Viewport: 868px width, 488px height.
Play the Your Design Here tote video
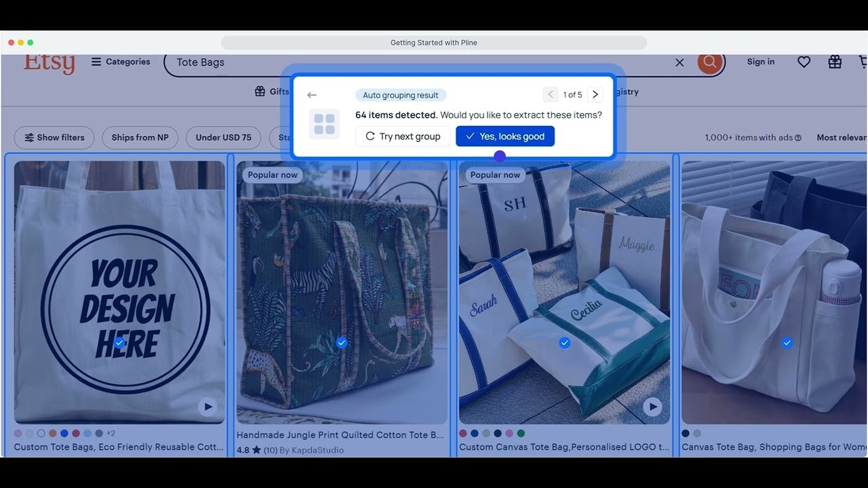(208, 407)
